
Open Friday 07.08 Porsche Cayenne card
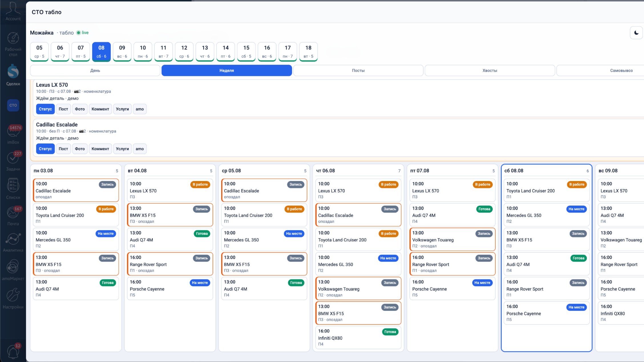click(453, 288)
